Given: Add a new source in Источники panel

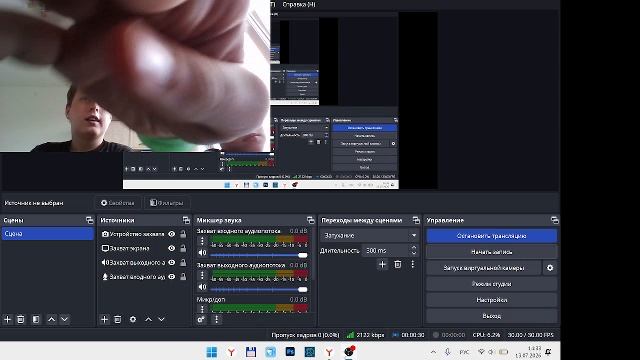Looking at the screenshot, I should click(104, 319).
